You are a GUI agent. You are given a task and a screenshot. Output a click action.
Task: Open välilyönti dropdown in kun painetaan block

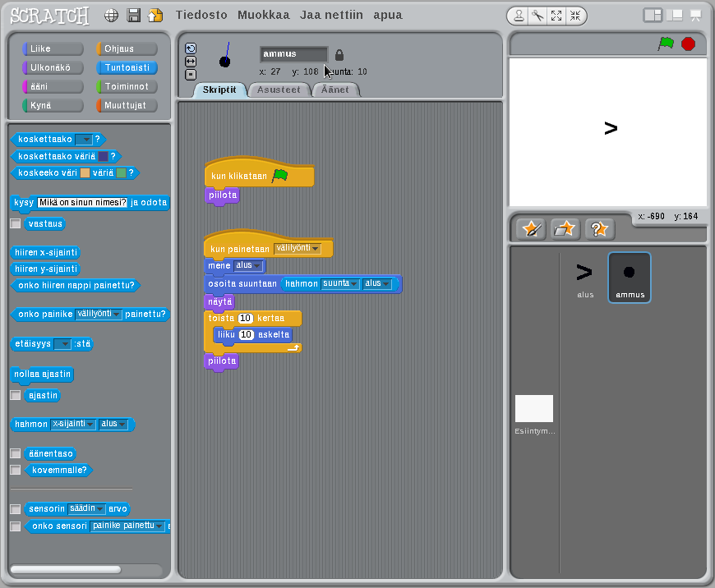point(316,249)
